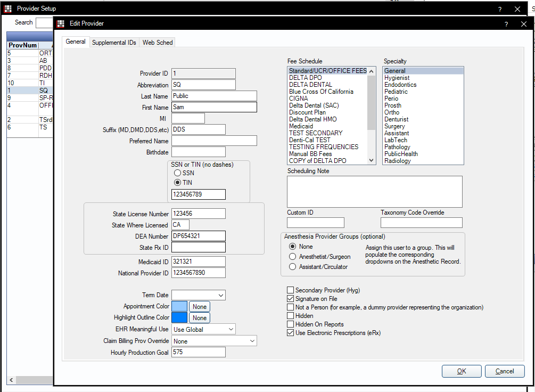535x392 pixels.
Task: Open Claim Billing Prov Override dropdown
Action: point(251,341)
